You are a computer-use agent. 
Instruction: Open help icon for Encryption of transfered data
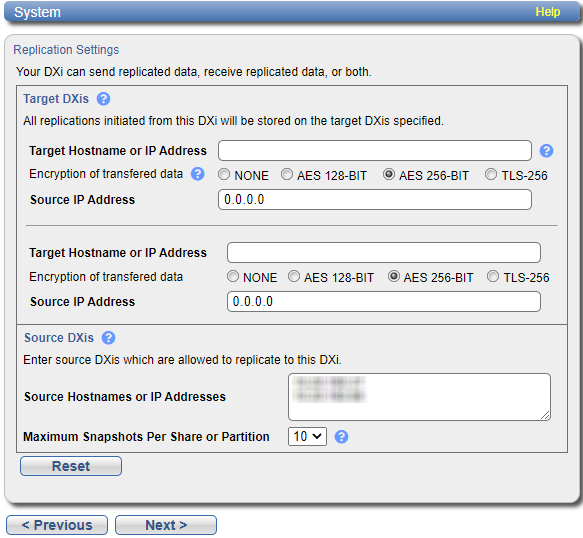(198, 174)
